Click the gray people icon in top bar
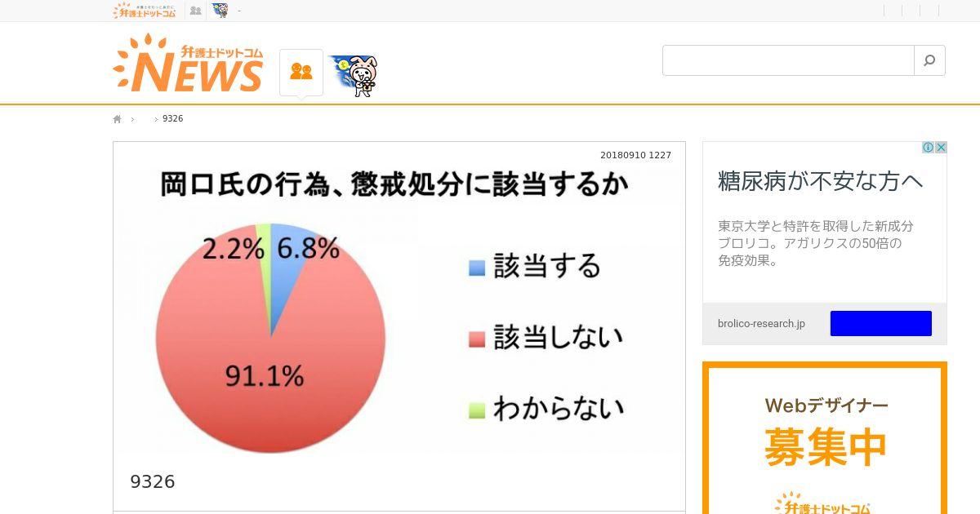 click(x=195, y=11)
